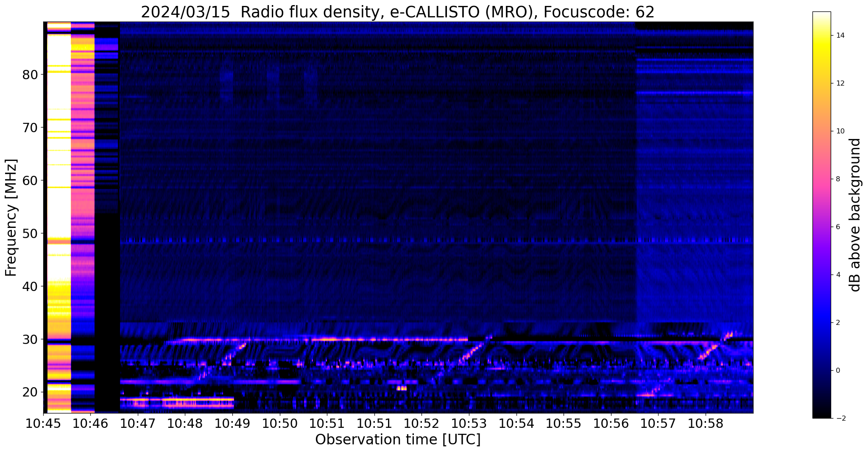Click the 10:48 time tick label

point(185,423)
